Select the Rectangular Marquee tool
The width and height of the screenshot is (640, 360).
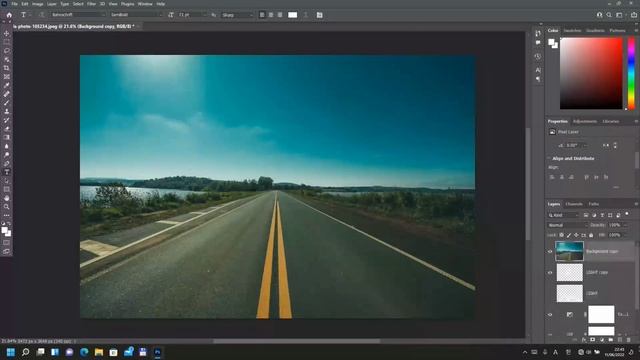pos(7,42)
